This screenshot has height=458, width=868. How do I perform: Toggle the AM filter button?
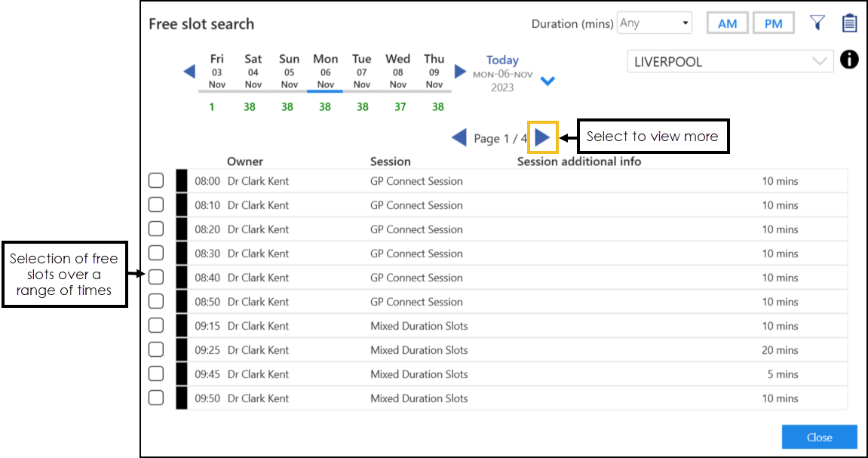(727, 23)
